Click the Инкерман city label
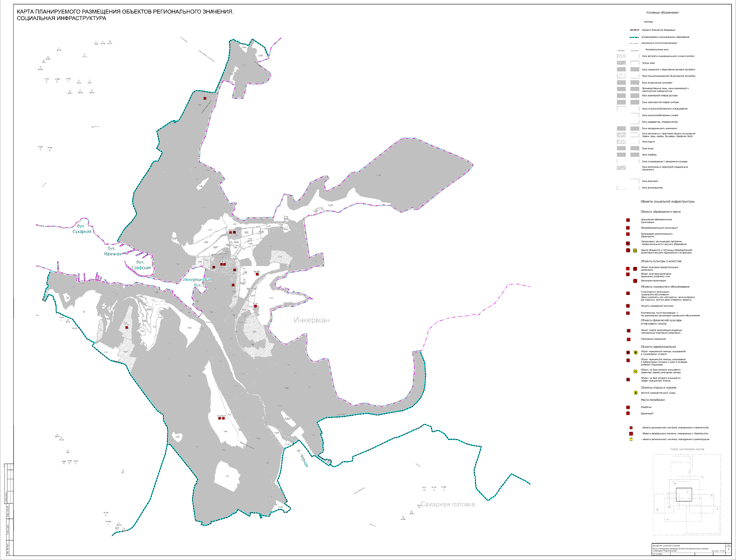Viewport: 736px width, 560px height. (x=311, y=320)
